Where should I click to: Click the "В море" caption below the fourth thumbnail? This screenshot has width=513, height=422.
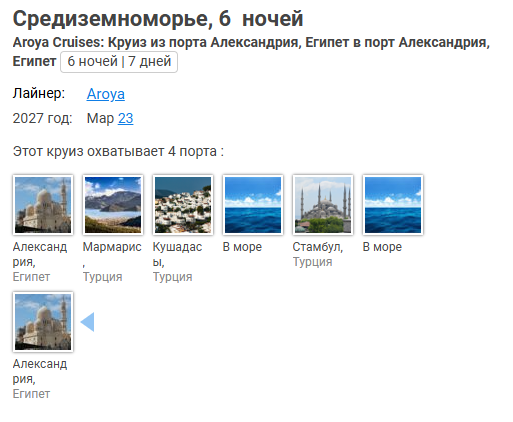click(x=242, y=247)
